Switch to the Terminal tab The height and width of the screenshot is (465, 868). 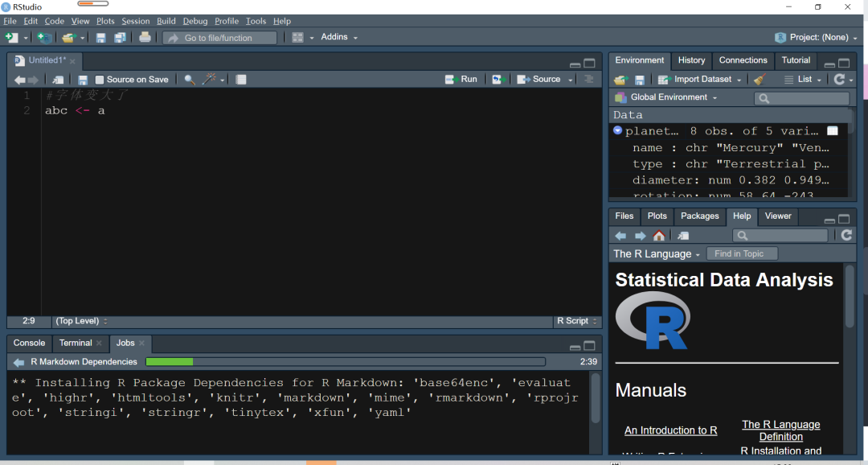click(x=76, y=343)
